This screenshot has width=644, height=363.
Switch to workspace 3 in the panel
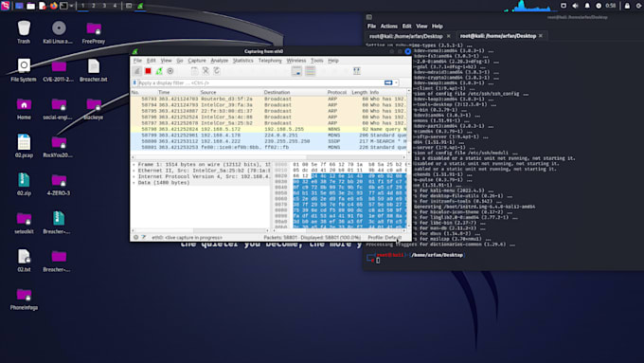104,6
